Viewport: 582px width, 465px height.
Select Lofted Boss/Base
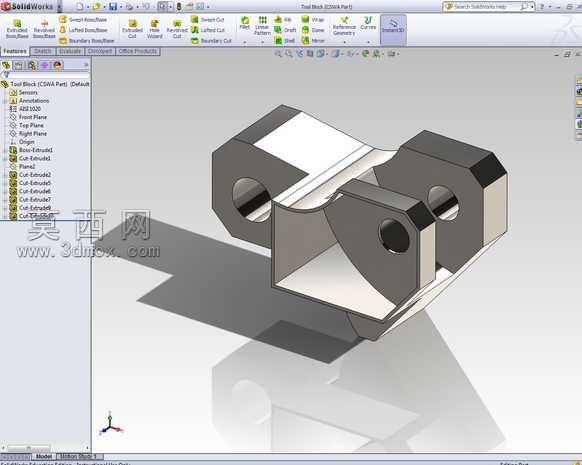click(x=84, y=30)
